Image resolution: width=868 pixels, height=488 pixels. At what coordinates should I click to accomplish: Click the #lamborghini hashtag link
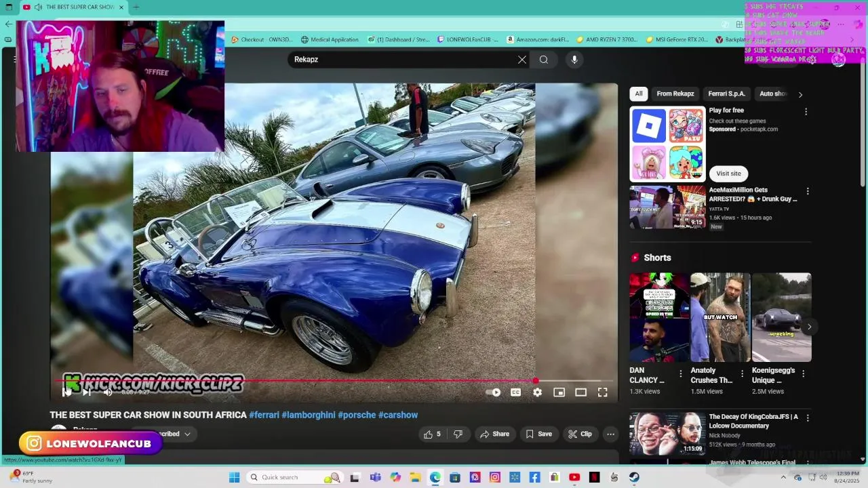coord(309,415)
